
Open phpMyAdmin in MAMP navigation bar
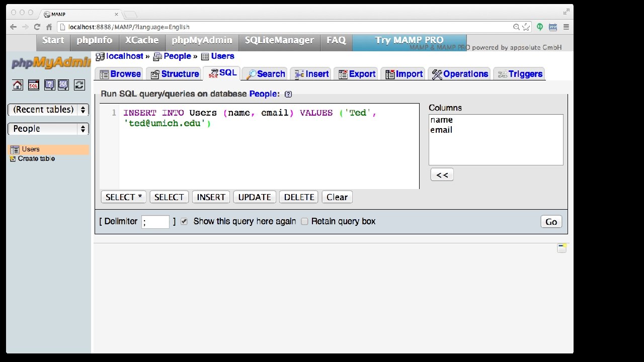(x=202, y=42)
